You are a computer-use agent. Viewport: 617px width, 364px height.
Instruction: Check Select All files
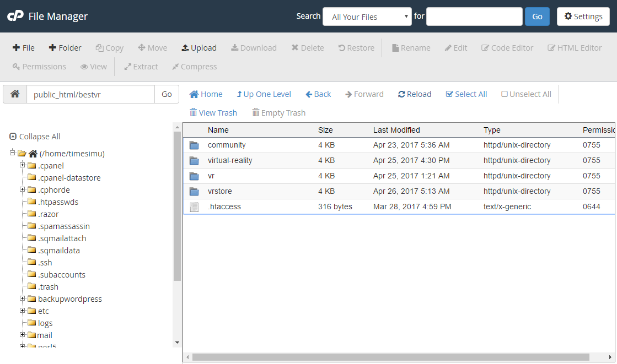(466, 94)
